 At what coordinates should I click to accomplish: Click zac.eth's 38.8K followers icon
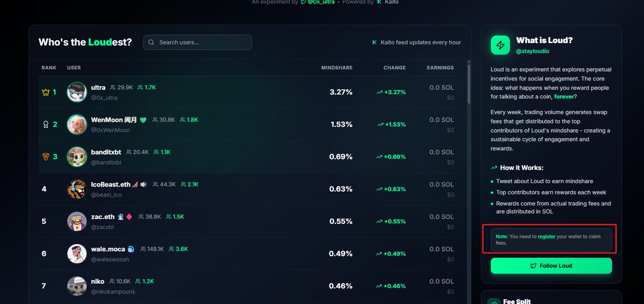141,216
